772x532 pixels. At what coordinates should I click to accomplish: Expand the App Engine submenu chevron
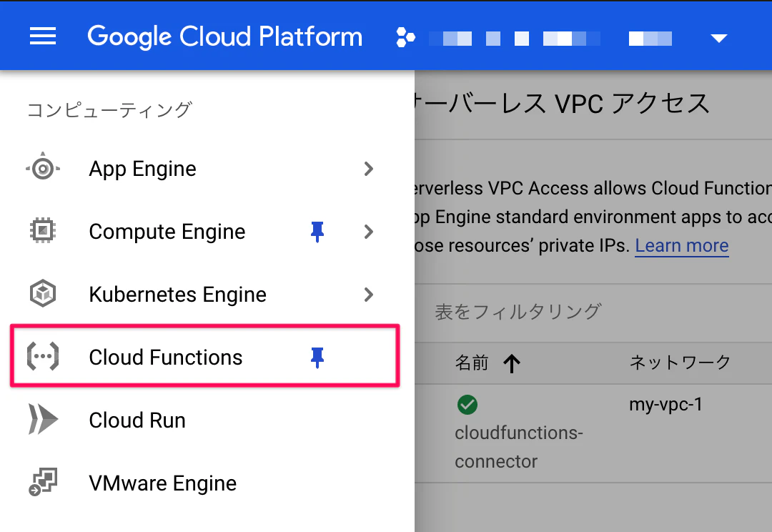coord(368,169)
